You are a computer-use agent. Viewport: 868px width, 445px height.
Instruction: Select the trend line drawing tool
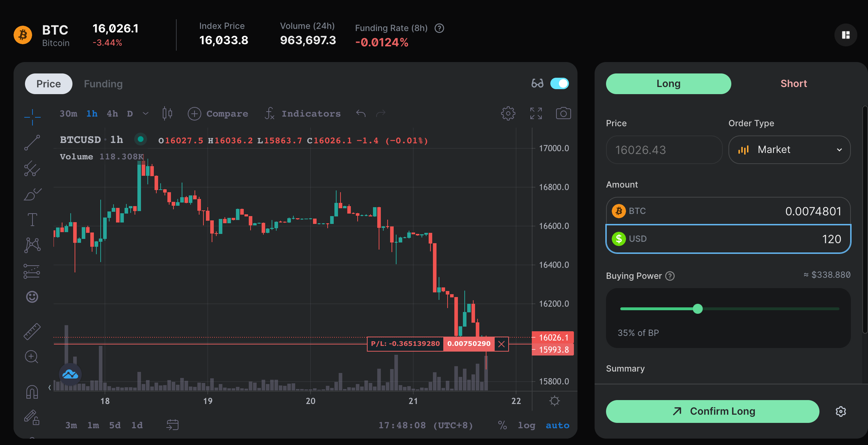[32, 143]
